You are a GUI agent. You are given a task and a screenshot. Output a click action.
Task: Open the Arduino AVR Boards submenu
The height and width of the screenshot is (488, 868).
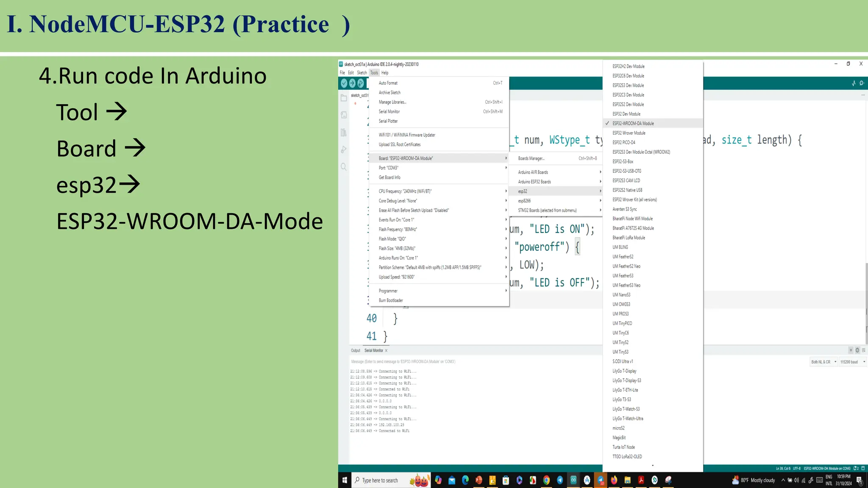pyautogui.click(x=556, y=172)
